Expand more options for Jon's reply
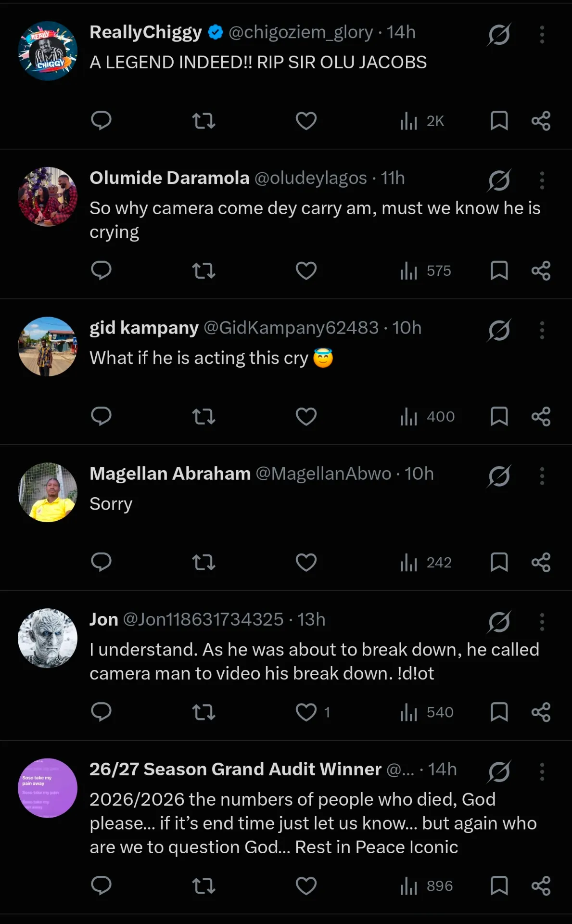The width and height of the screenshot is (572, 924). 542,622
